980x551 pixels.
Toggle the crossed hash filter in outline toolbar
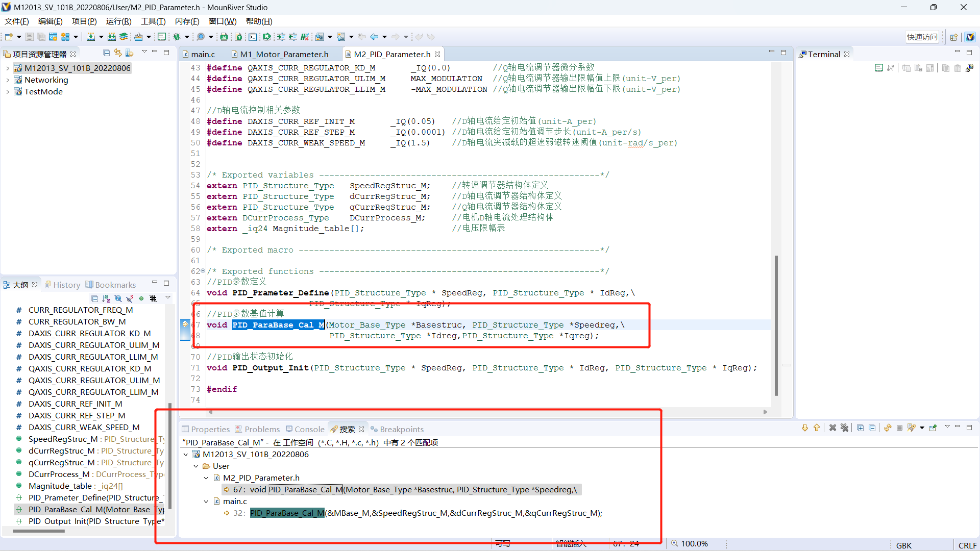[x=153, y=298]
